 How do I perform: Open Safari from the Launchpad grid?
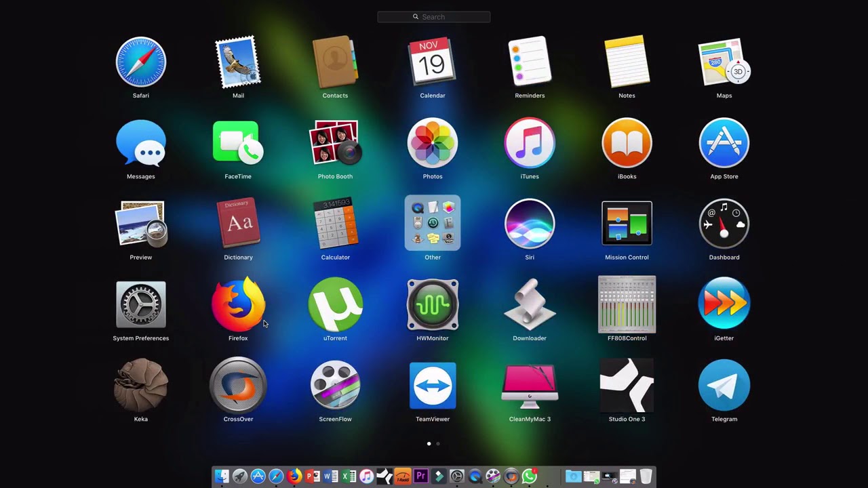[x=141, y=62]
